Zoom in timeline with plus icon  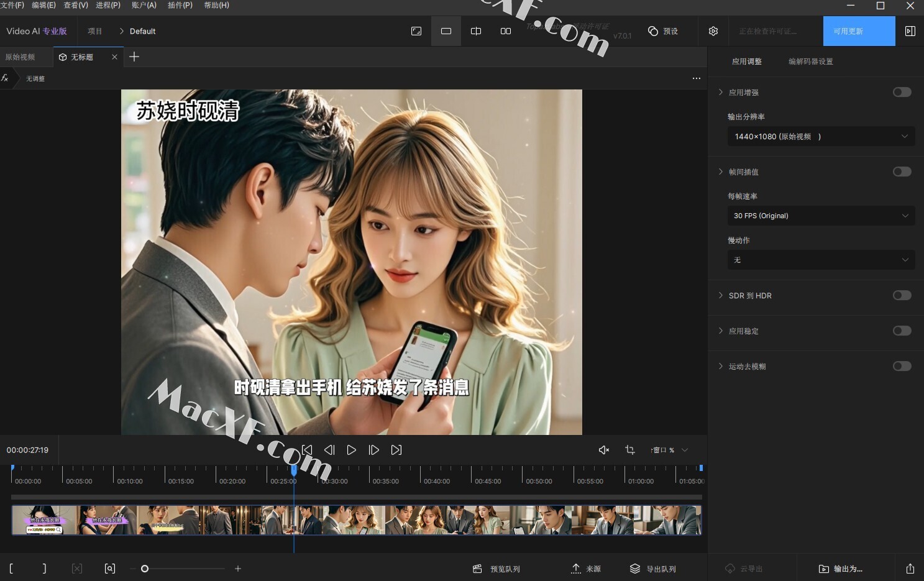(238, 569)
